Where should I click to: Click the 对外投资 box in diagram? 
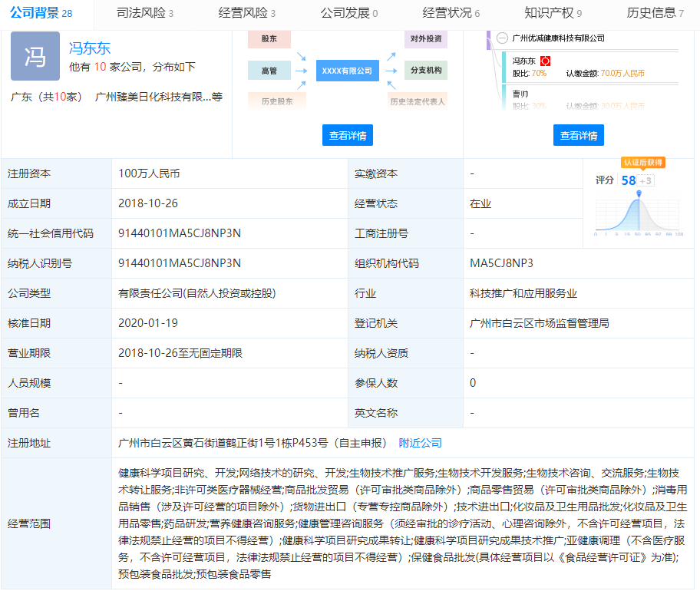point(425,38)
